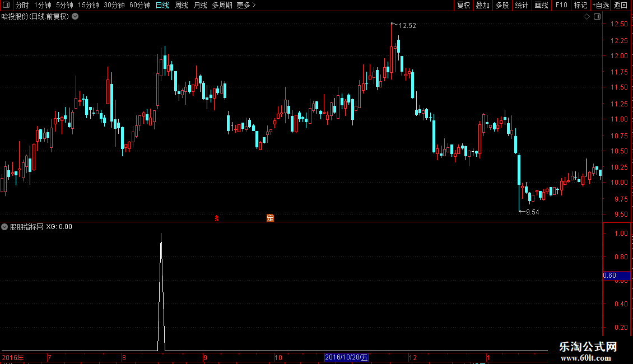Open the 多股 multi-stock view
Image resolution: width=633 pixels, height=364 pixels.
(x=502, y=5)
